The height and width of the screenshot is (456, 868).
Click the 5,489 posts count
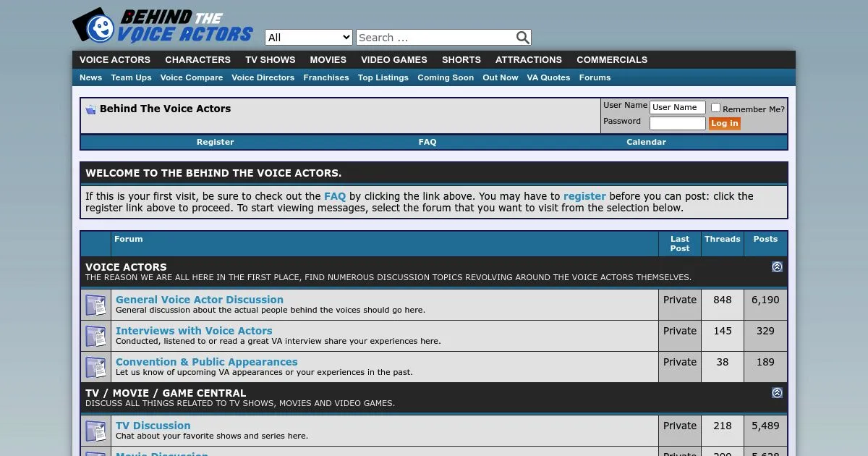[x=765, y=426]
